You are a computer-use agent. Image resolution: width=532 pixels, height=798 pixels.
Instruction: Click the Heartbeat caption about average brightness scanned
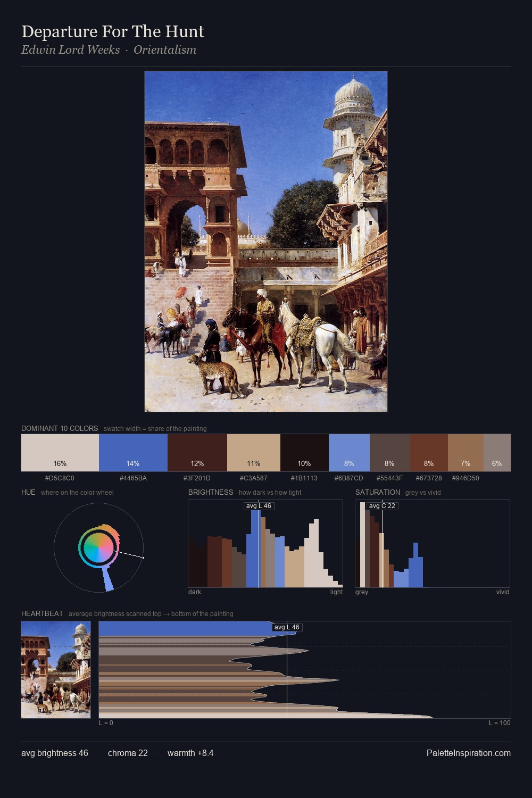(x=151, y=614)
